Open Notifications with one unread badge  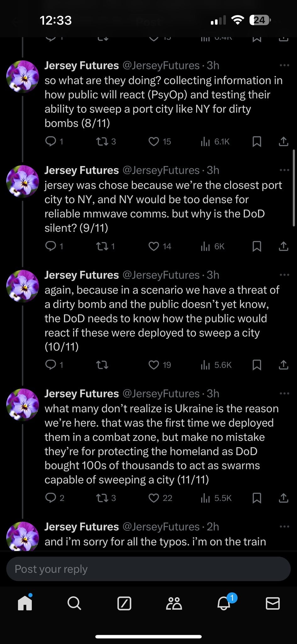click(224, 603)
